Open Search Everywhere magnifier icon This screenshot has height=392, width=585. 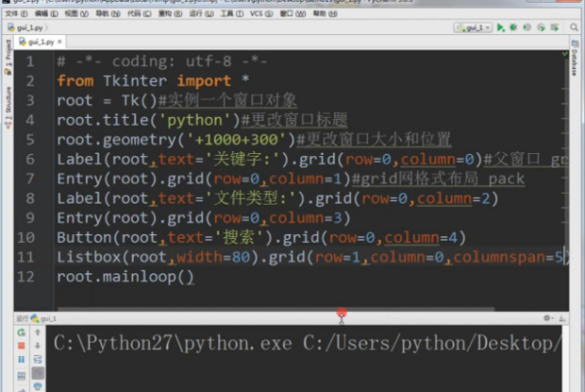click(575, 28)
